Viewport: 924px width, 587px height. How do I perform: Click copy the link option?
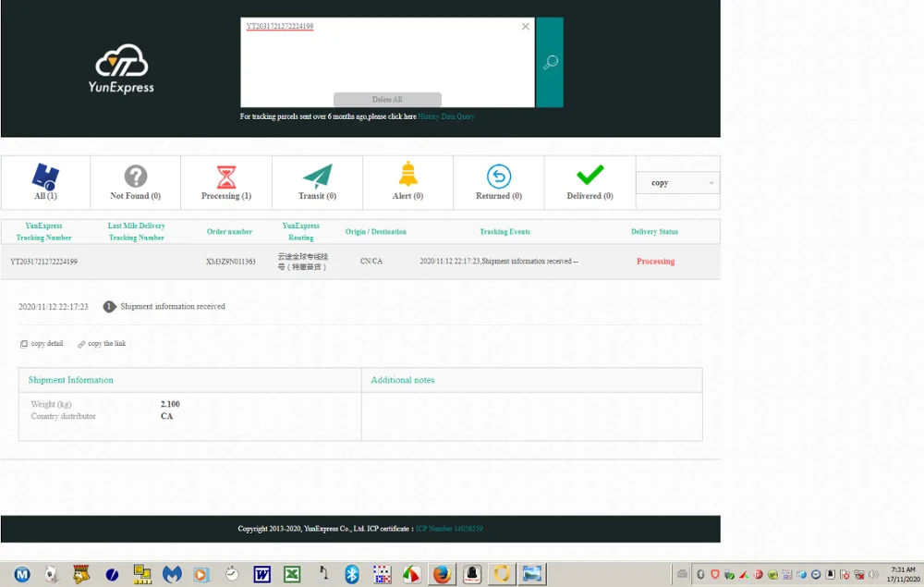[x=102, y=344]
